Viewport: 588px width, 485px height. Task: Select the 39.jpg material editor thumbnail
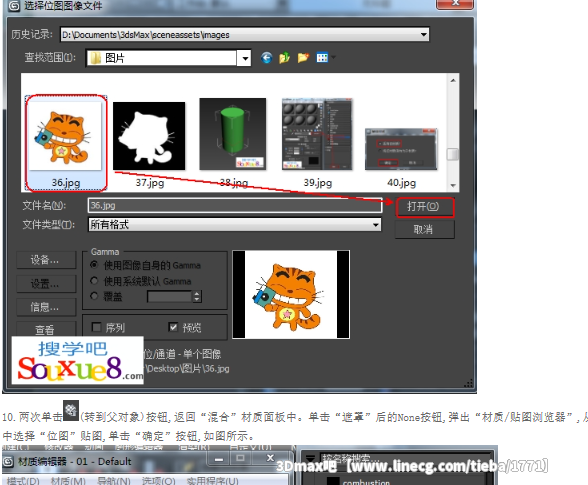[x=317, y=134]
